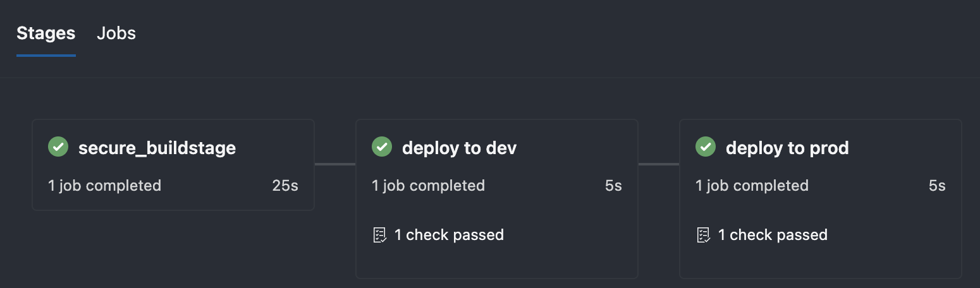
Task: Switch to the Stages tab
Action: (x=46, y=33)
